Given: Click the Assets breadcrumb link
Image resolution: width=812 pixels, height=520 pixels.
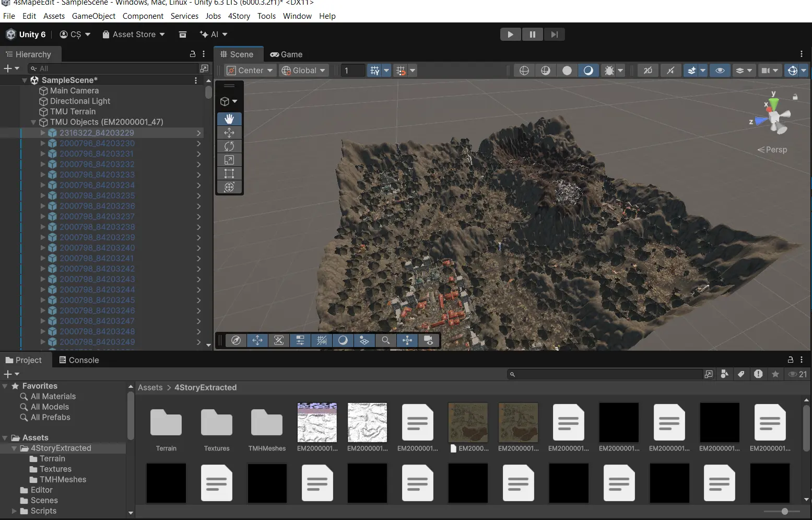Looking at the screenshot, I should [x=150, y=388].
